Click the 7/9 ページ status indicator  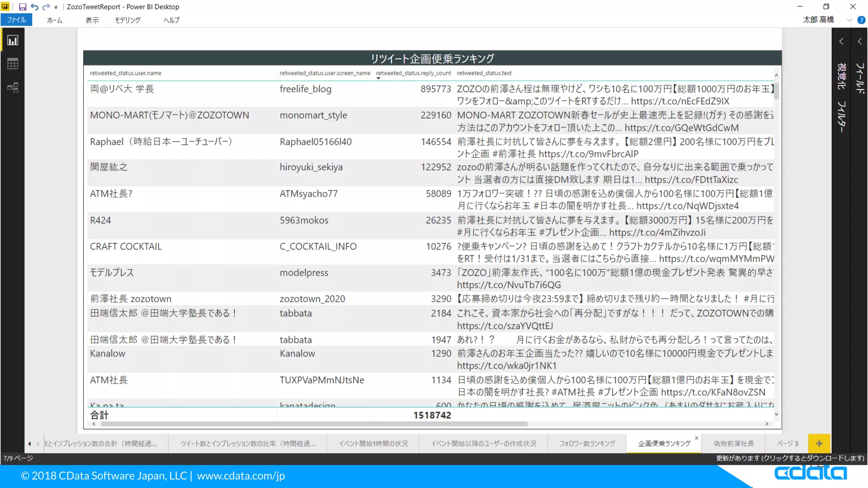(x=18, y=458)
